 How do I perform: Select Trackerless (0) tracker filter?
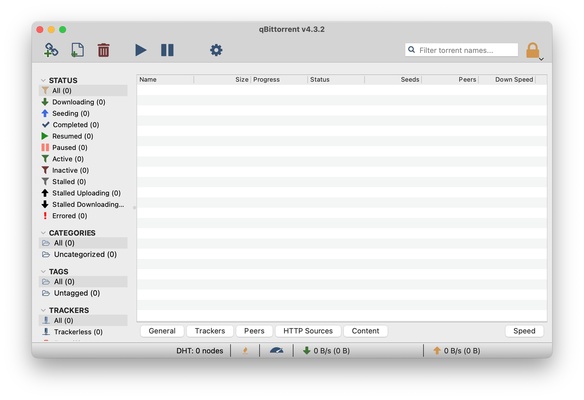coord(83,332)
